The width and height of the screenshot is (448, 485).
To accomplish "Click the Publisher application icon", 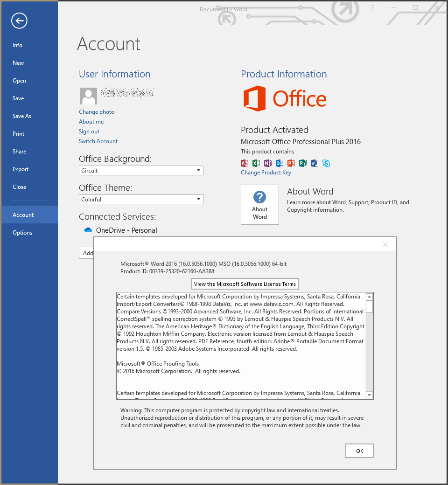I will click(x=303, y=163).
